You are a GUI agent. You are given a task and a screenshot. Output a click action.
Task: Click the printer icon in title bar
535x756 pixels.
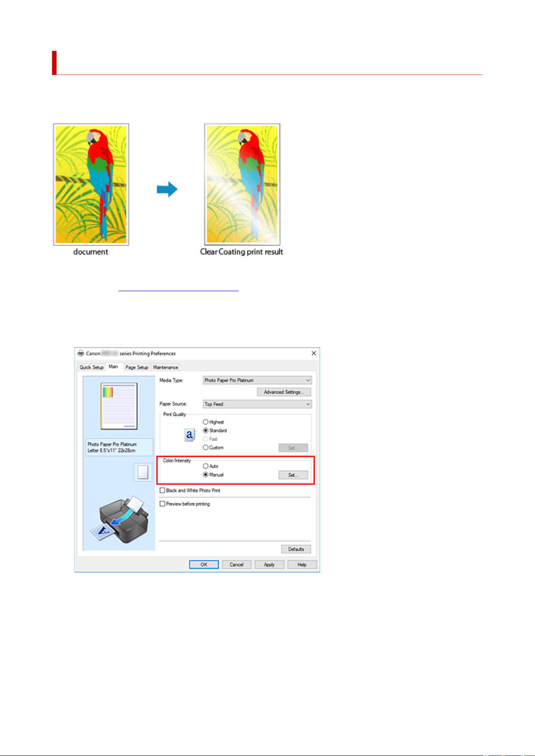click(81, 354)
